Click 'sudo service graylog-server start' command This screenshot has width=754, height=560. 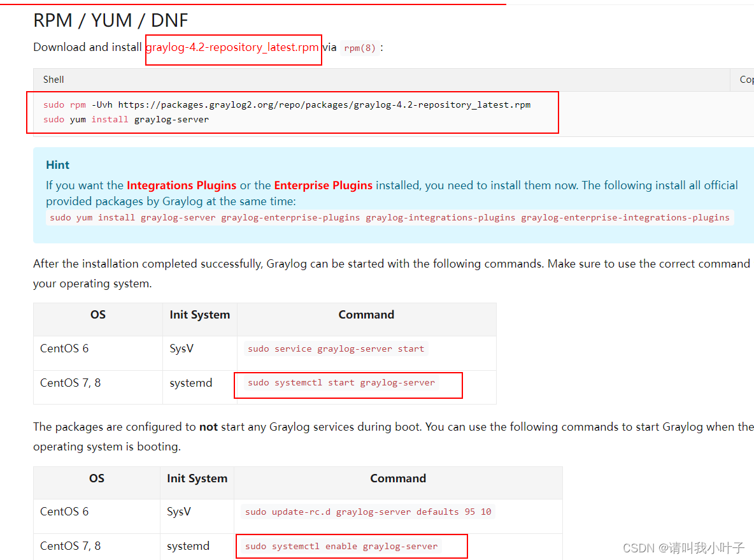[336, 348]
